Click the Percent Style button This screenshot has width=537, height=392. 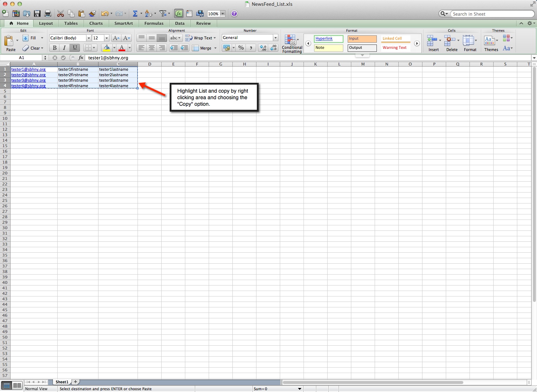241,48
